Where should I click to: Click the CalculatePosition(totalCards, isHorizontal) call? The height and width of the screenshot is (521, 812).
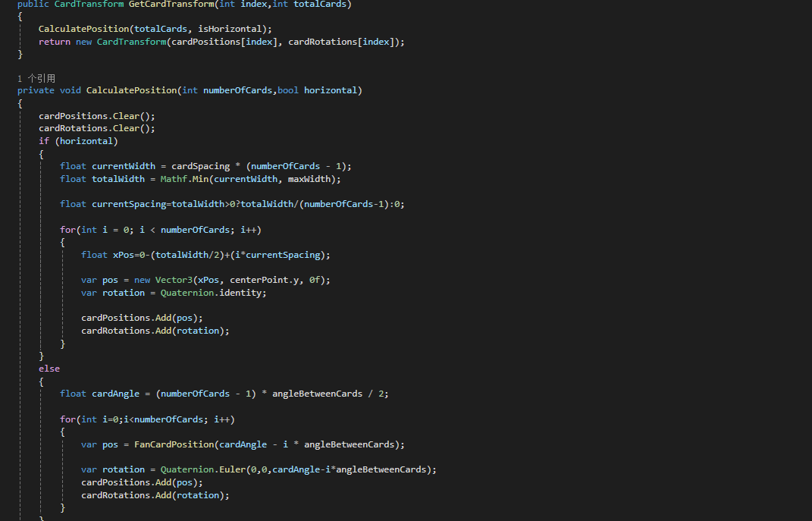coord(155,29)
